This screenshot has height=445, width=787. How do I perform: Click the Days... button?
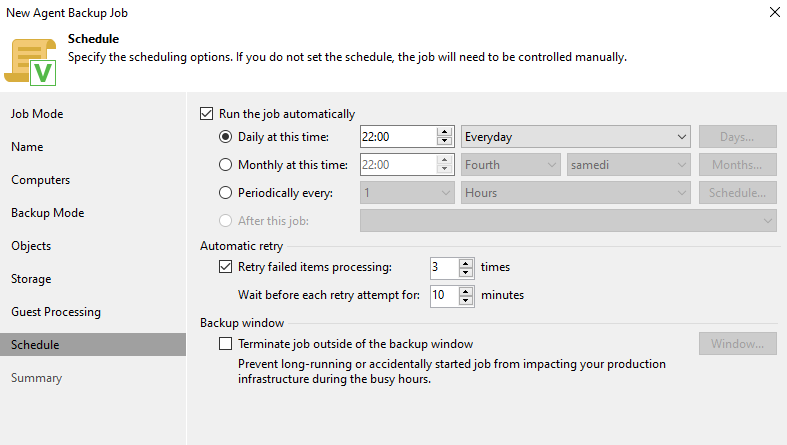tap(737, 137)
